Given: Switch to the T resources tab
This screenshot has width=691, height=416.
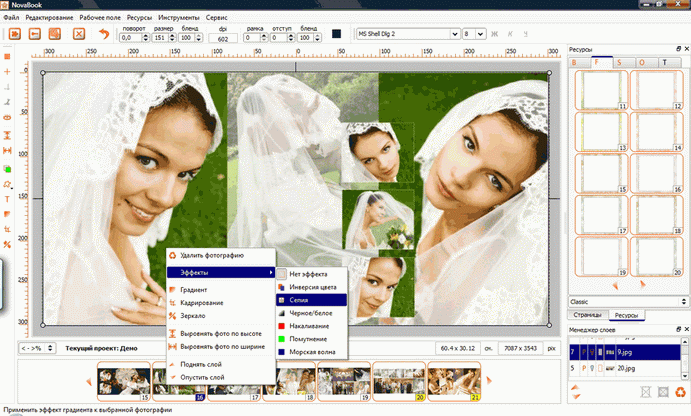Looking at the screenshot, I should point(669,63).
